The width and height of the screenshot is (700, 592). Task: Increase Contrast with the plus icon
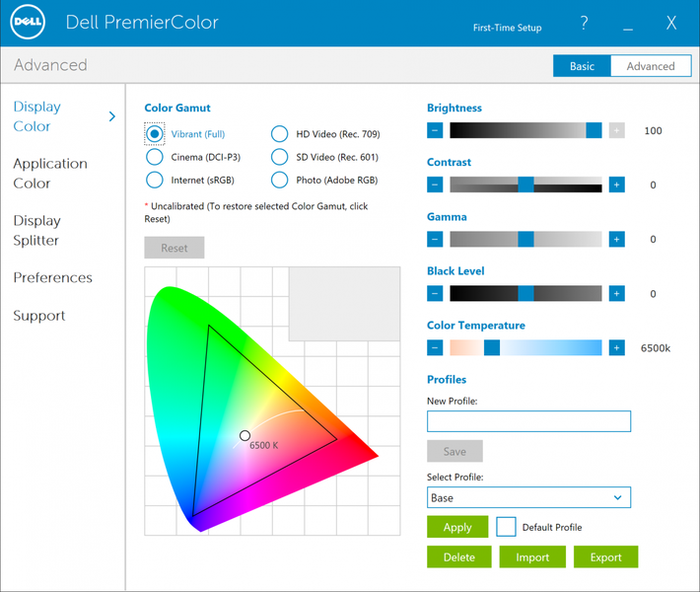616,185
